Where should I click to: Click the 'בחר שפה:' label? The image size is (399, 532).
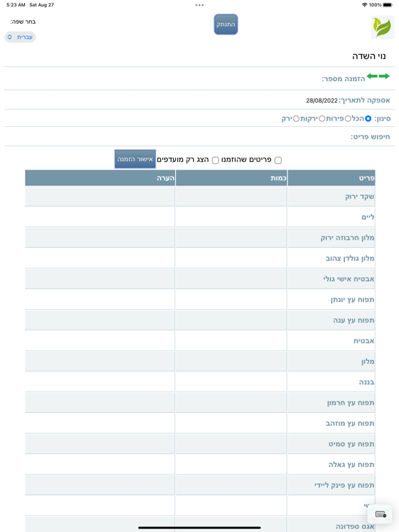[23, 21]
